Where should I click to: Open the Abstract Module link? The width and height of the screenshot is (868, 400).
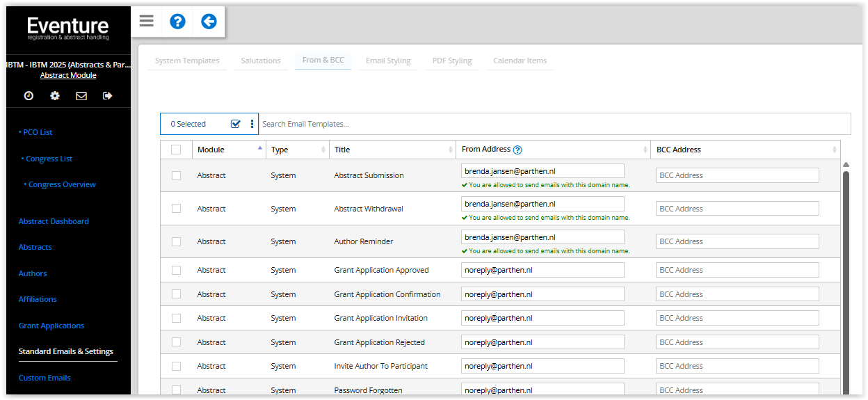(x=68, y=75)
